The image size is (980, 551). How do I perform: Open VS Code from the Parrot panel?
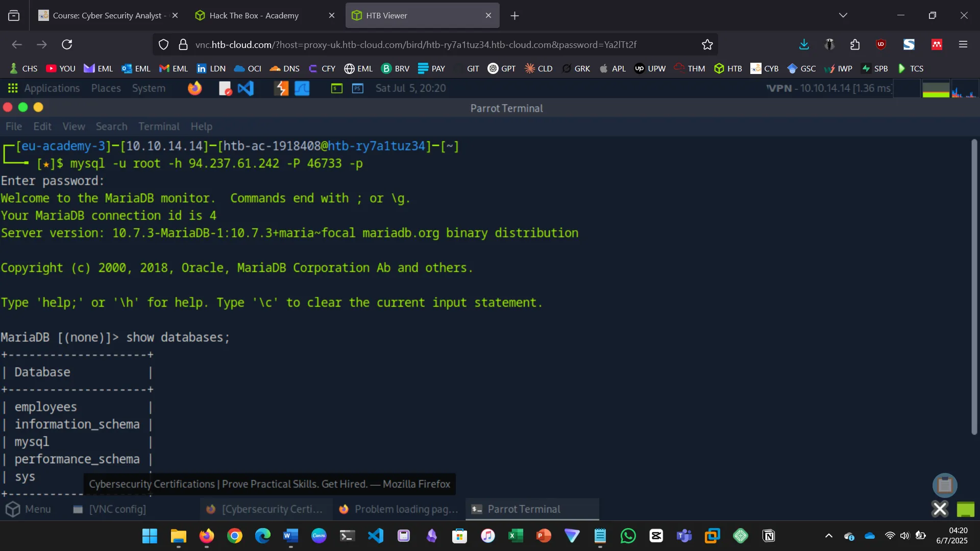246,88
